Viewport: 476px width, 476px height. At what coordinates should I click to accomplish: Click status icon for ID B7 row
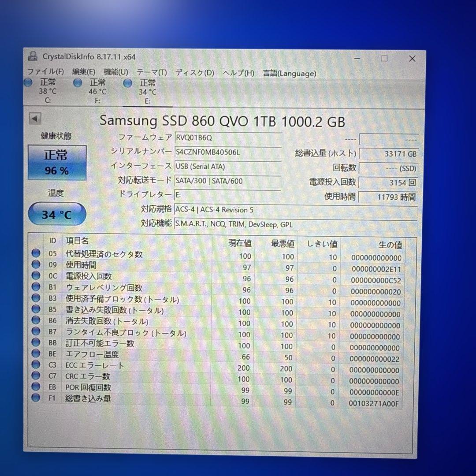tap(36, 331)
